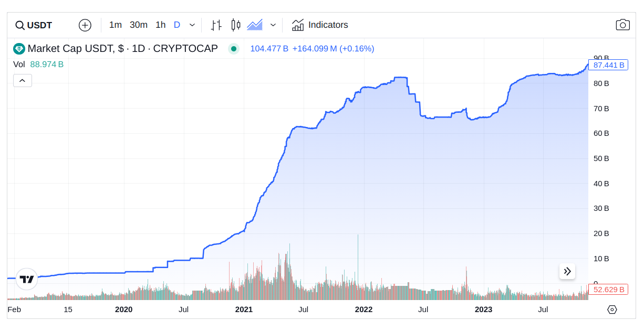Image resolution: width=644 pixels, height=331 pixels.
Task: Click the compare/add symbol plus icon
Action: click(85, 25)
